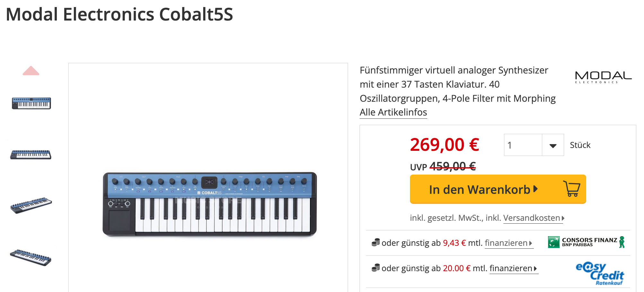Click the Modal Electronics Cobalt5S title
The width and height of the screenshot is (644, 292).
click(x=119, y=15)
